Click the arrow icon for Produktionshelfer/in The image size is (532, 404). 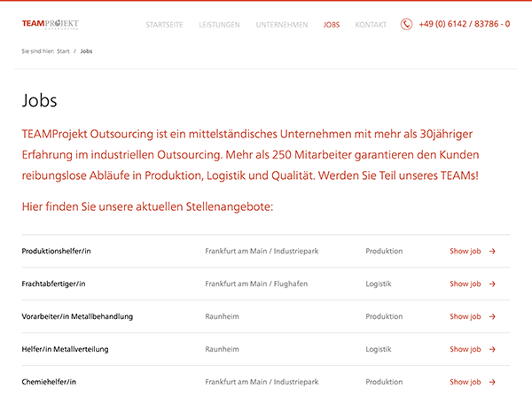point(492,251)
